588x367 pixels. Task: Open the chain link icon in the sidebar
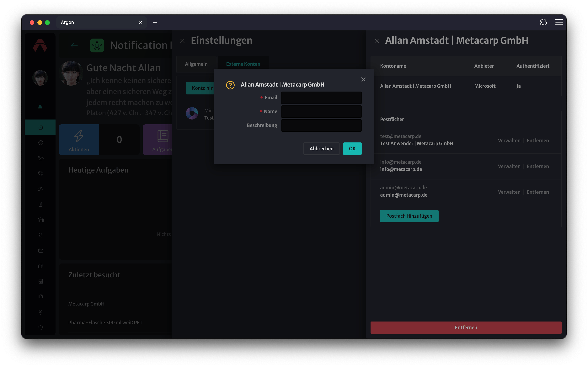coord(40,189)
